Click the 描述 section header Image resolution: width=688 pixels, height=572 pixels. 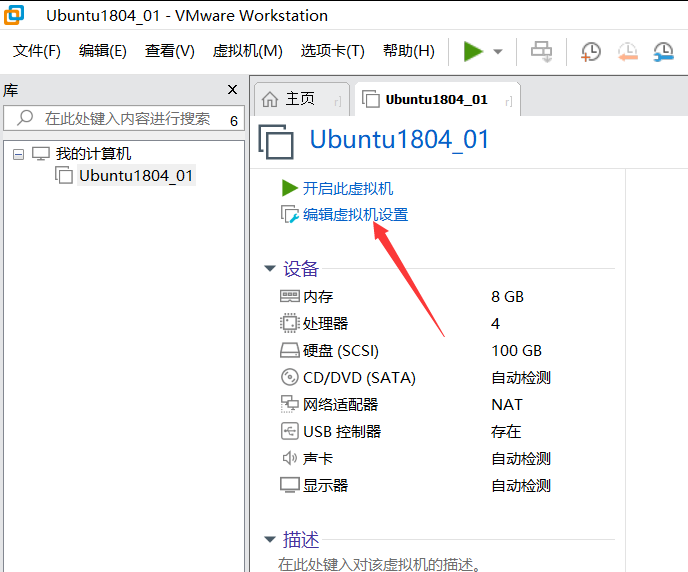coord(301,540)
